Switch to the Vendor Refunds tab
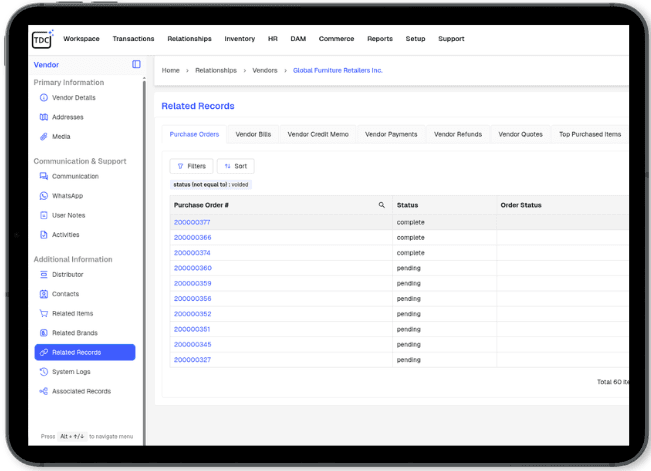 [x=458, y=134]
